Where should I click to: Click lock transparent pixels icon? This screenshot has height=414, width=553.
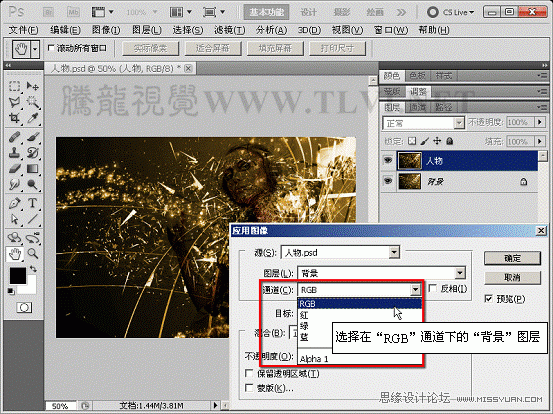tap(412, 141)
